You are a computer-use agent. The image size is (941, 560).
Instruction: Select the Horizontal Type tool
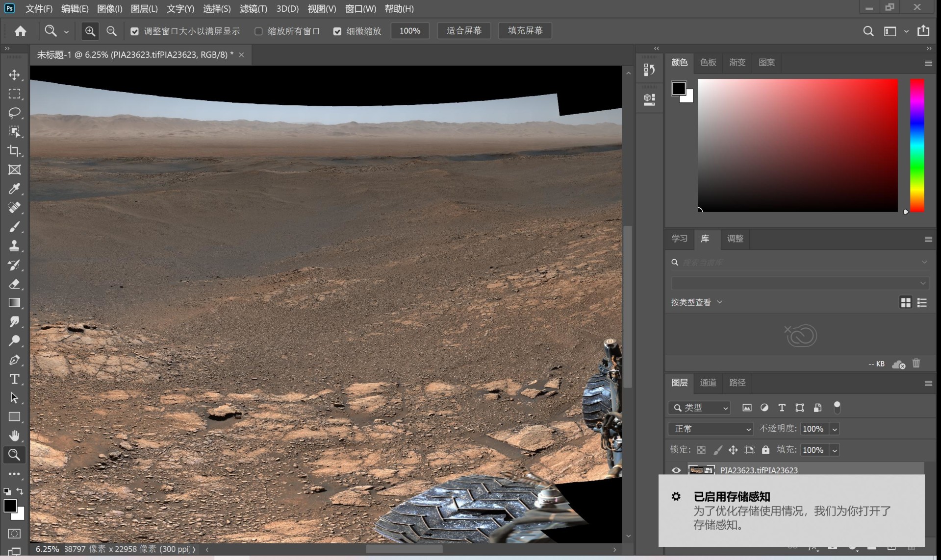point(14,379)
